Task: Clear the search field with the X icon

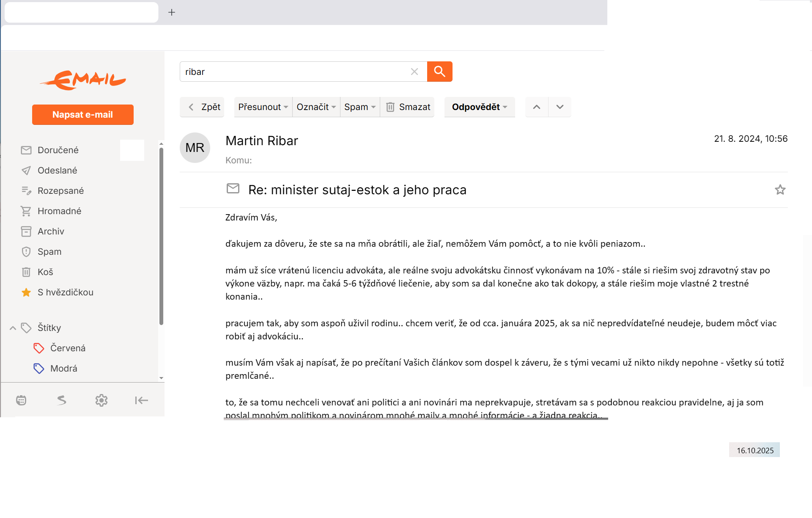Action: click(x=414, y=72)
